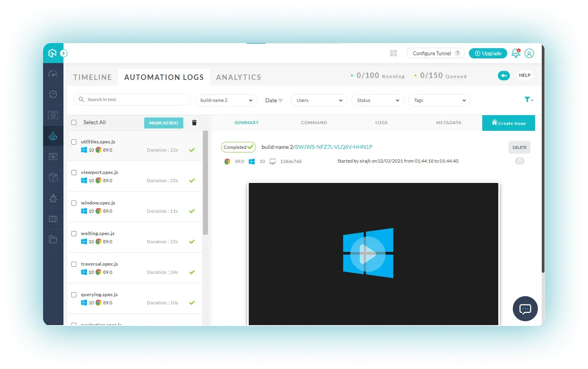The width and height of the screenshot is (588, 369).
Task: Open the Users filter dropdown
Action: tap(319, 100)
